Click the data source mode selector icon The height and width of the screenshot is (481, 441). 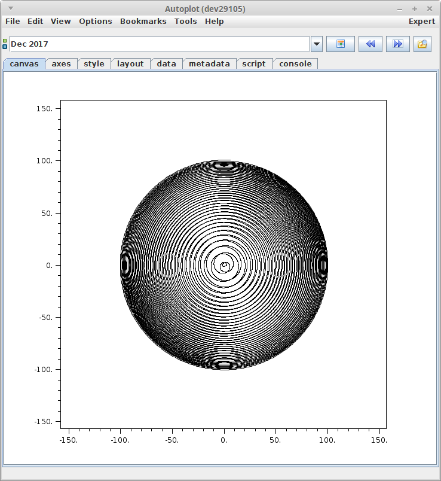pyautogui.click(x=5, y=44)
